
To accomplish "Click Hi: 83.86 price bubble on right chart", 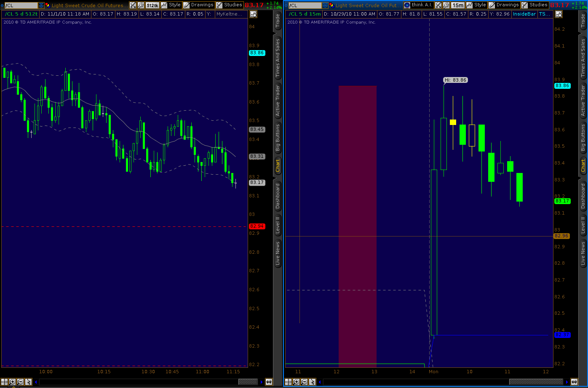I will tap(456, 80).
